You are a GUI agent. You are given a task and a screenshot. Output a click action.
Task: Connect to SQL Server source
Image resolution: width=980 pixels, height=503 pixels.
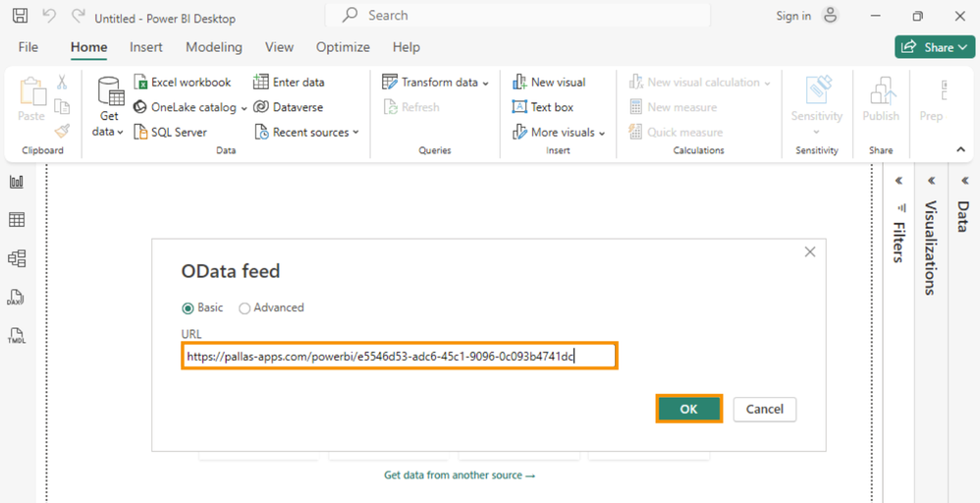coord(171,132)
